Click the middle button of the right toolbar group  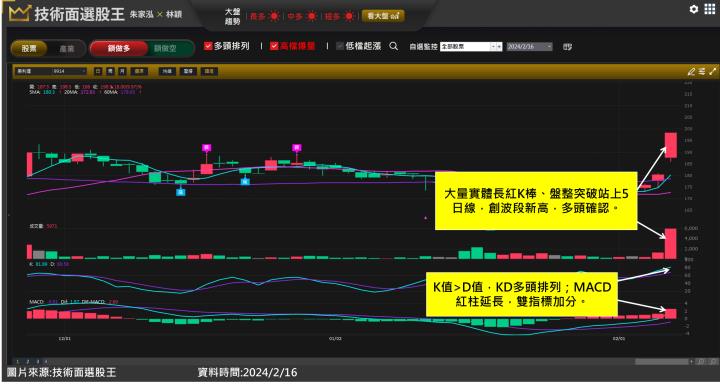pyautogui.click(x=187, y=71)
